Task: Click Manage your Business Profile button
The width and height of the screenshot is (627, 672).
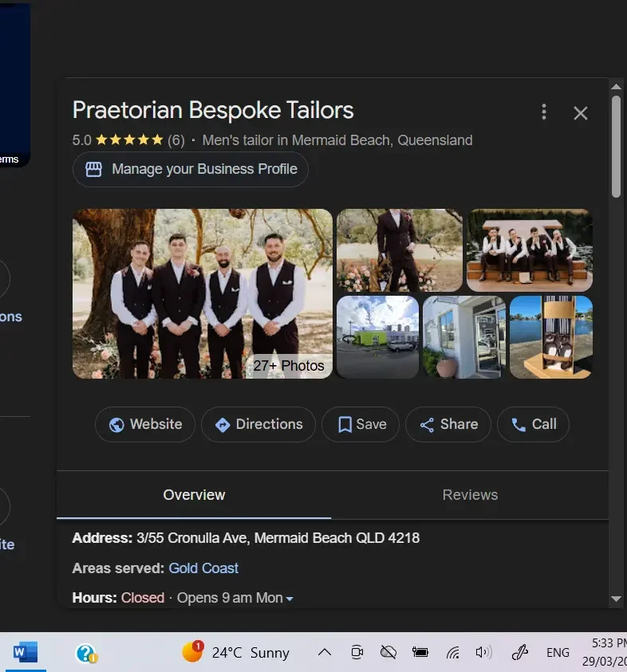Action: (x=191, y=169)
